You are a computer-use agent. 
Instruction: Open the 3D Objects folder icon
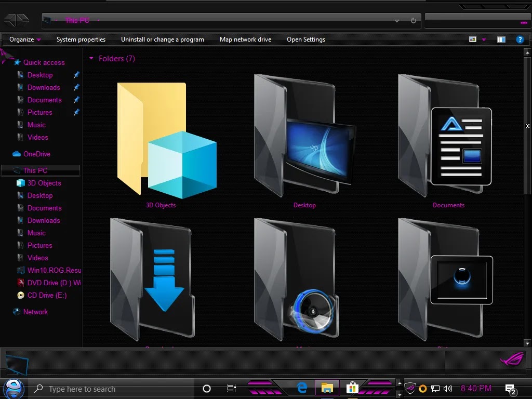pos(167,140)
